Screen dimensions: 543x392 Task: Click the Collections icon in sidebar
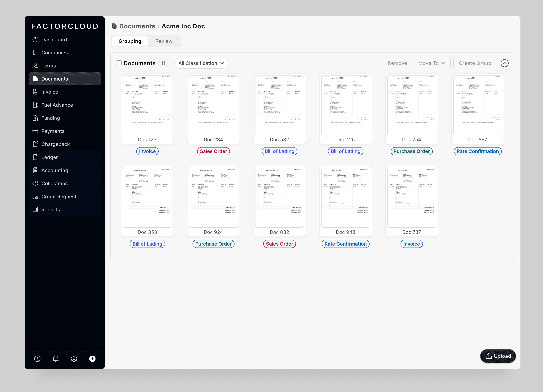35,183
